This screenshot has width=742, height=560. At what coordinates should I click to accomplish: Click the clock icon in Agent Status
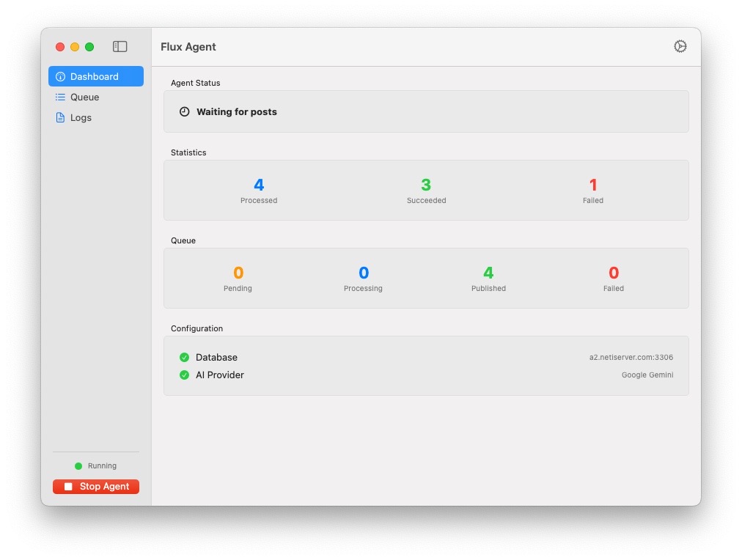pyautogui.click(x=184, y=112)
